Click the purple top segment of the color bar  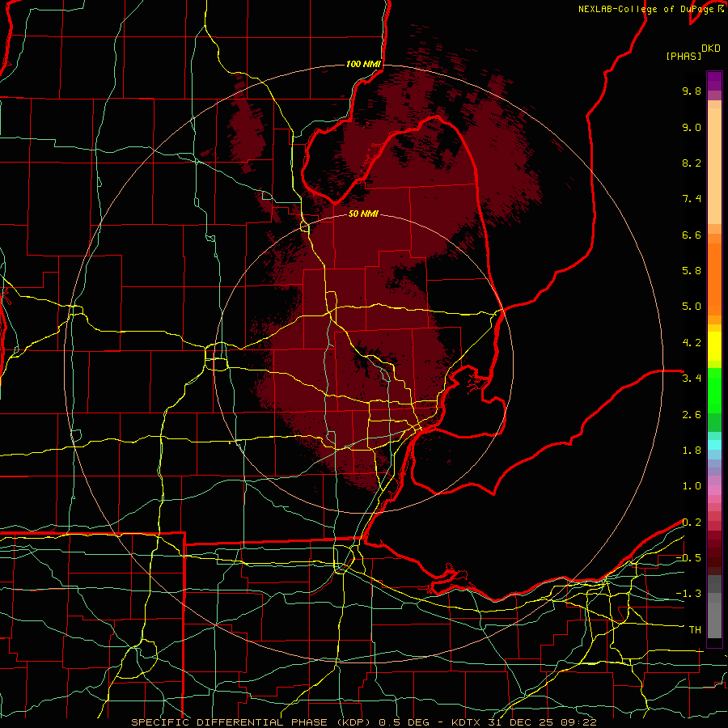tap(714, 81)
